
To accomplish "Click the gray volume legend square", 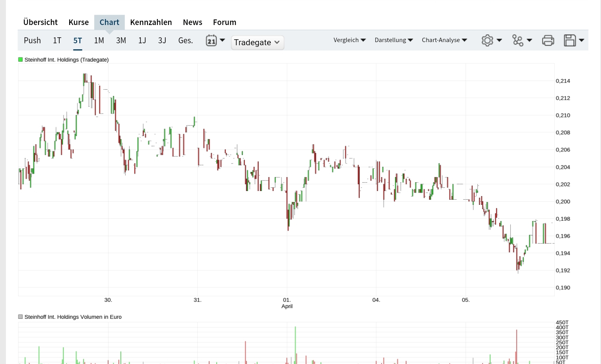I will click(x=21, y=317).
